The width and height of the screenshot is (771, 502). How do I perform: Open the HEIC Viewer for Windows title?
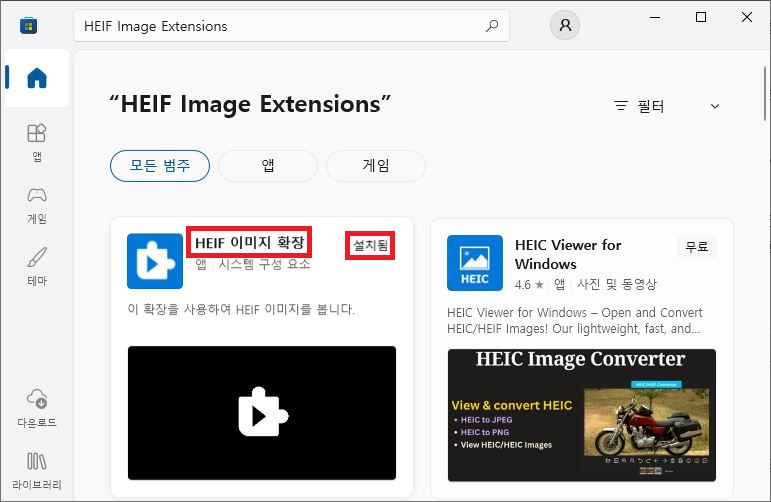tap(568, 254)
